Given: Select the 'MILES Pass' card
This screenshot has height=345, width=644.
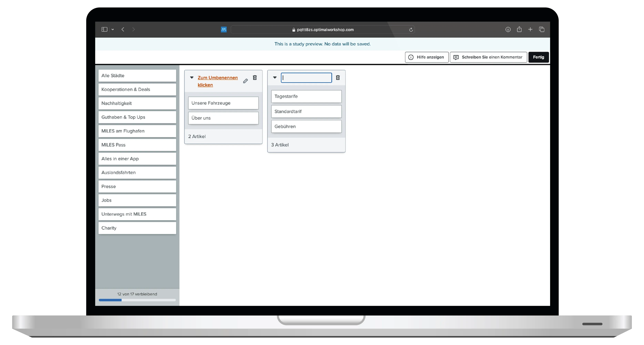Looking at the screenshot, I should point(137,145).
